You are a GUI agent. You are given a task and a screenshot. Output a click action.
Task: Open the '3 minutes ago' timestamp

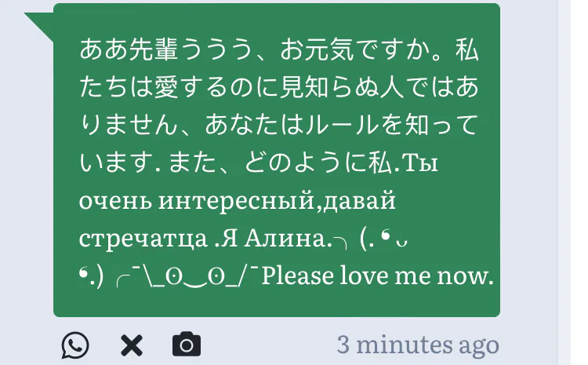pyautogui.click(x=418, y=345)
